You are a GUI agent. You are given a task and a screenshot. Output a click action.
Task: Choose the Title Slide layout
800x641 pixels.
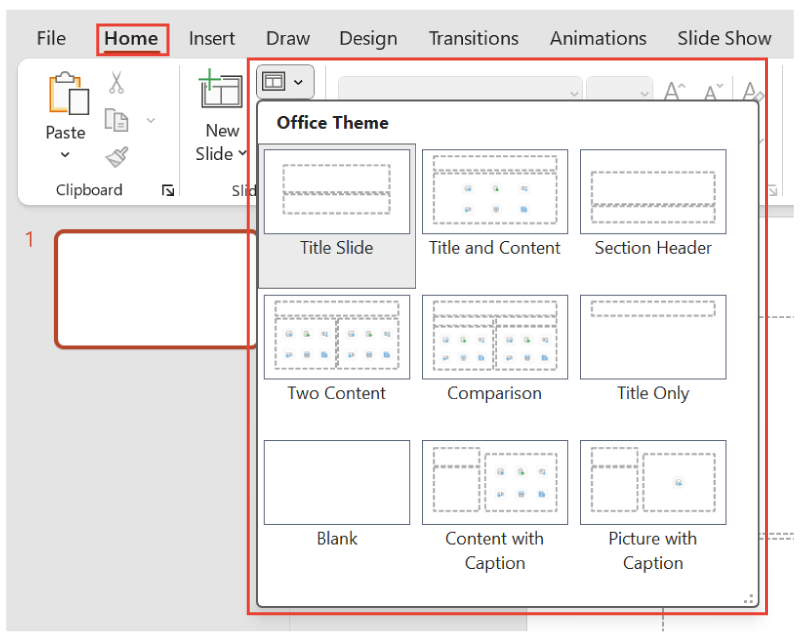point(337,192)
